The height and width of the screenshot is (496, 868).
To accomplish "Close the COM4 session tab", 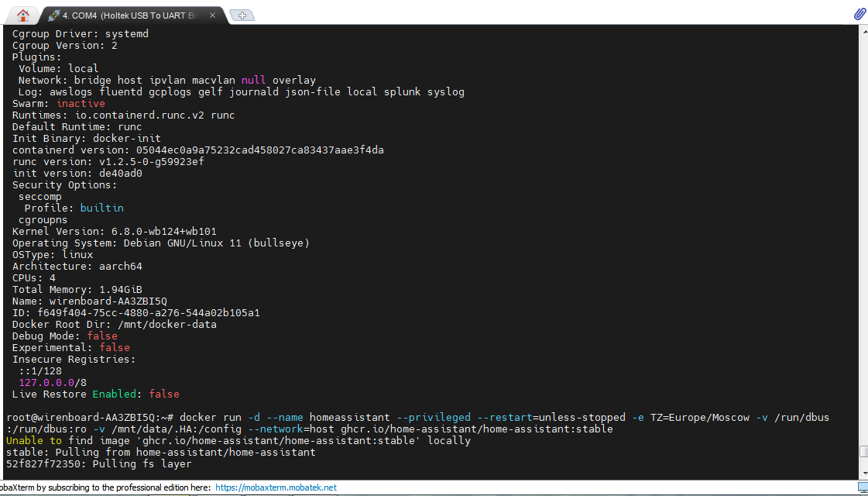I will pyautogui.click(x=212, y=15).
